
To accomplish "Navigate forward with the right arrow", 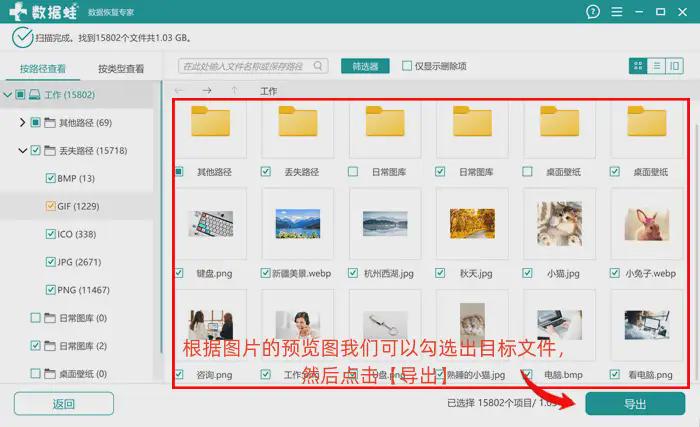I will (207, 91).
